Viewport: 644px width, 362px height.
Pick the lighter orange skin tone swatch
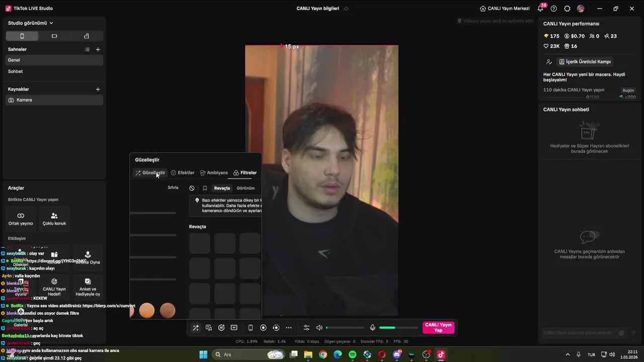147,311
